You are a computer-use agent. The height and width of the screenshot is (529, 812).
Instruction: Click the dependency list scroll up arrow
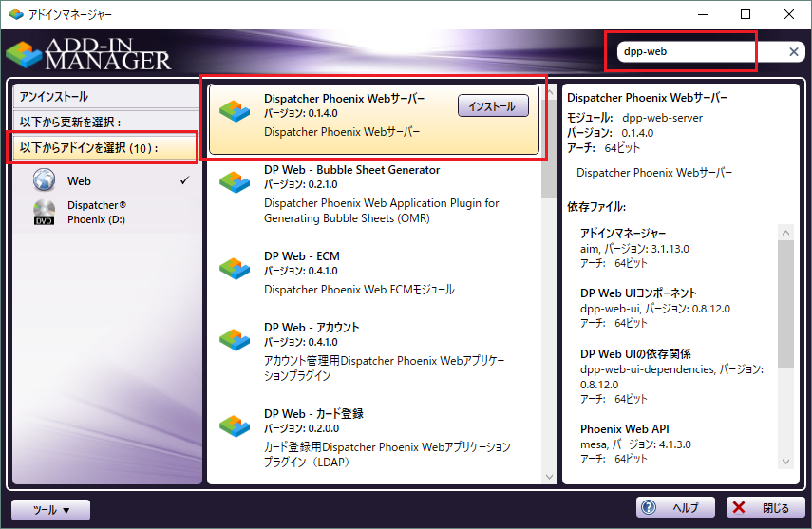coord(785,233)
